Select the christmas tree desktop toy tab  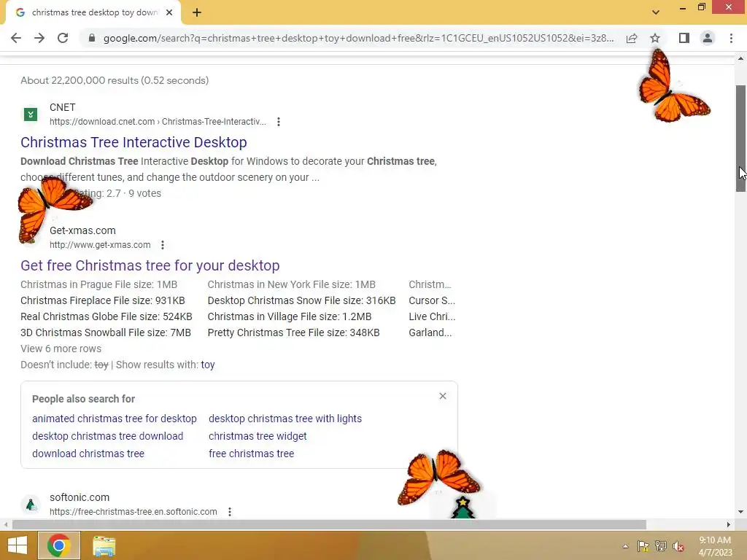[x=93, y=13]
